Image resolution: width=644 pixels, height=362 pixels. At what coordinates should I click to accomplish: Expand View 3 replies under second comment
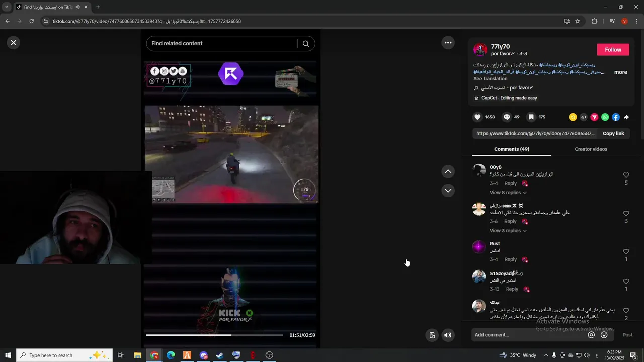coord(508,231)
